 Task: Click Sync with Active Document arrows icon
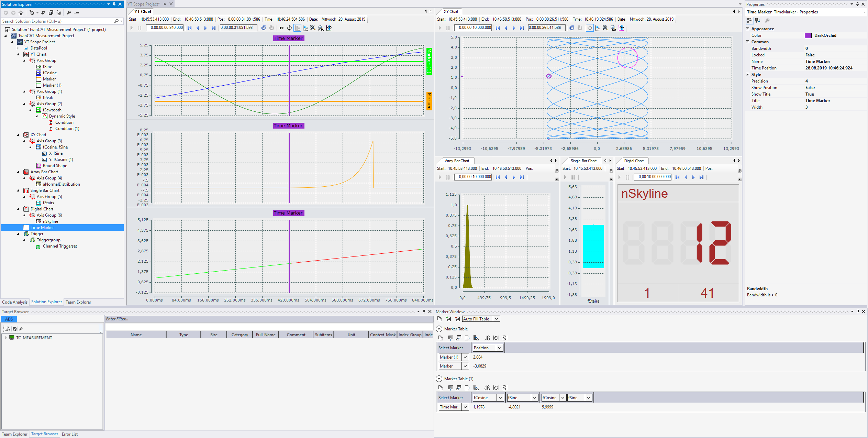pos(43,13)
